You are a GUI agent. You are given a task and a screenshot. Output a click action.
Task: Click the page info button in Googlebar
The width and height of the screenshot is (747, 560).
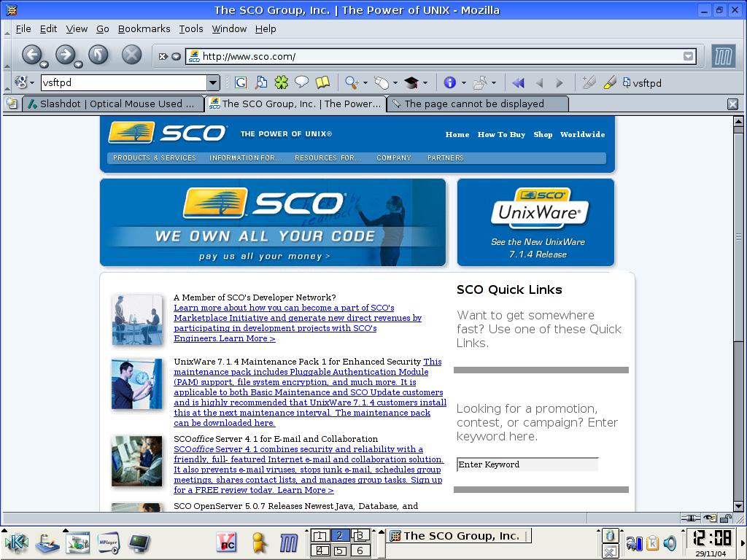coord(450,82)
